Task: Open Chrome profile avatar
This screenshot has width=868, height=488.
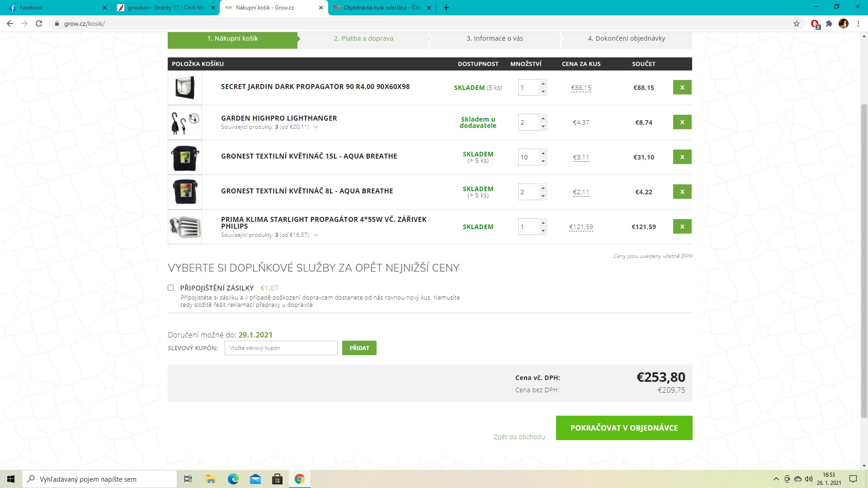Action: coord(844,23)
